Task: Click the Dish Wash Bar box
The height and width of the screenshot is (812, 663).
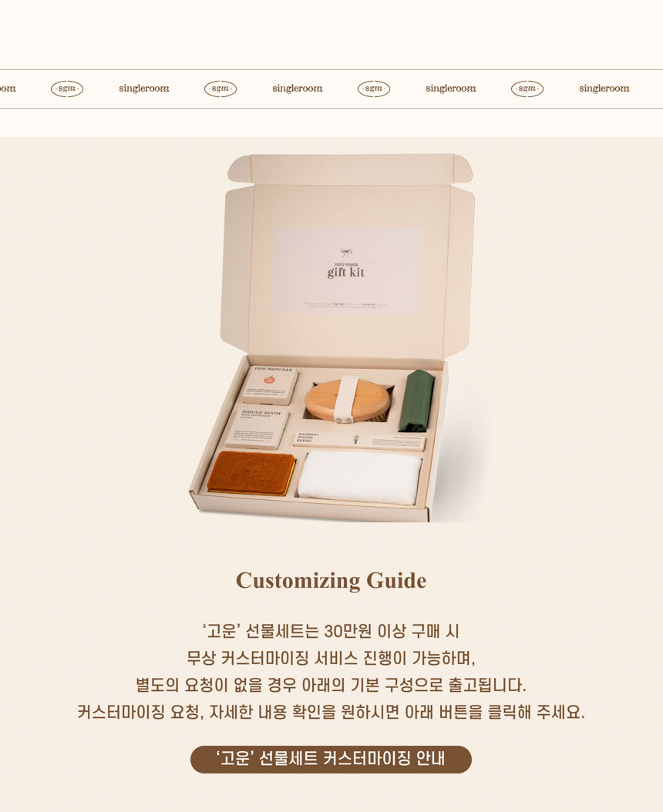Action: [x=270, y=384]
